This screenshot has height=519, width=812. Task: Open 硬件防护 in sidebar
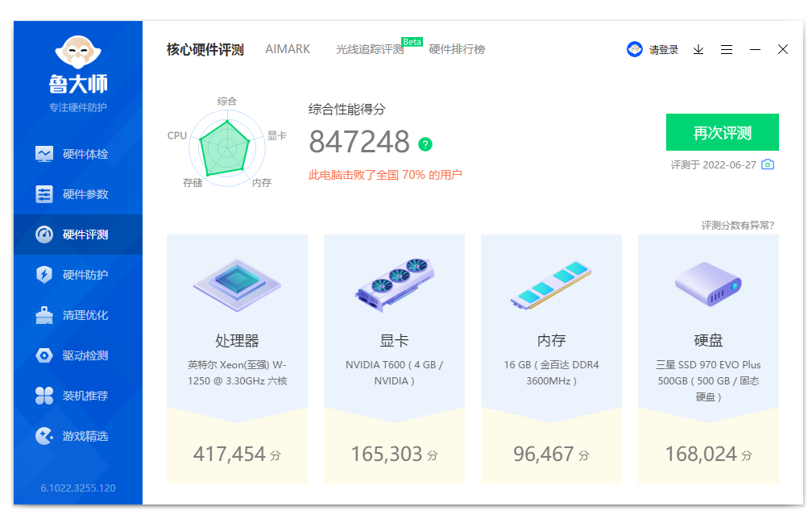coord(77,275)
